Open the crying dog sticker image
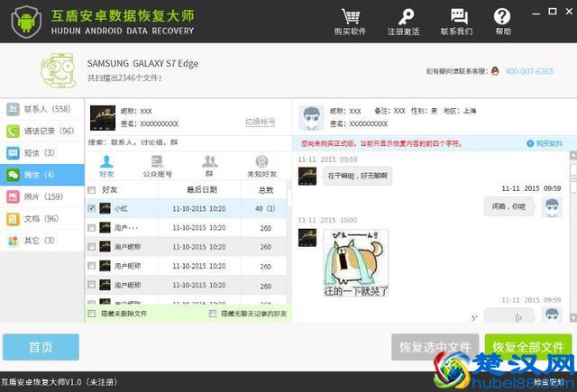The image size is (577, 392). click(356, 263)
